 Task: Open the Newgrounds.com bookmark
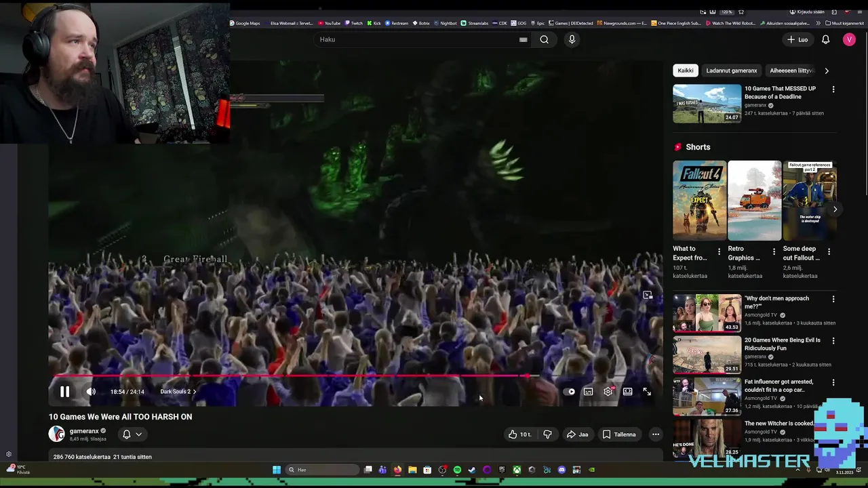[622, 23]
